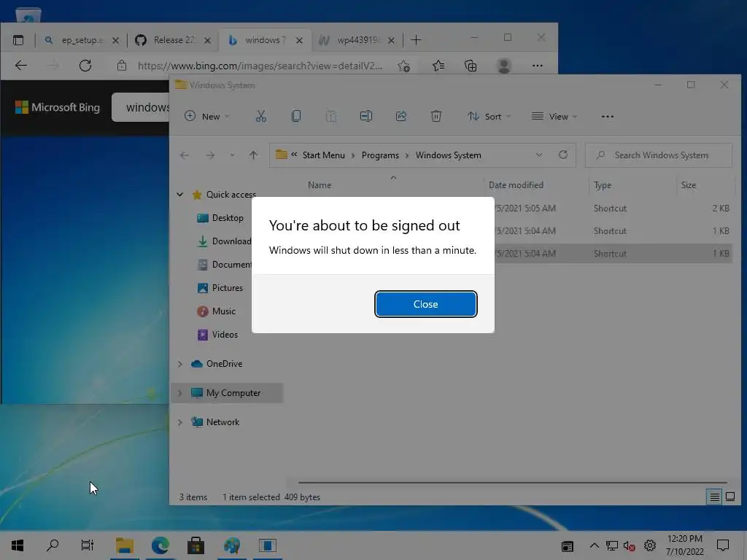Select Music in the navigation pane
The width and height of the screenshot is (747, 560).
coord(223,311)
